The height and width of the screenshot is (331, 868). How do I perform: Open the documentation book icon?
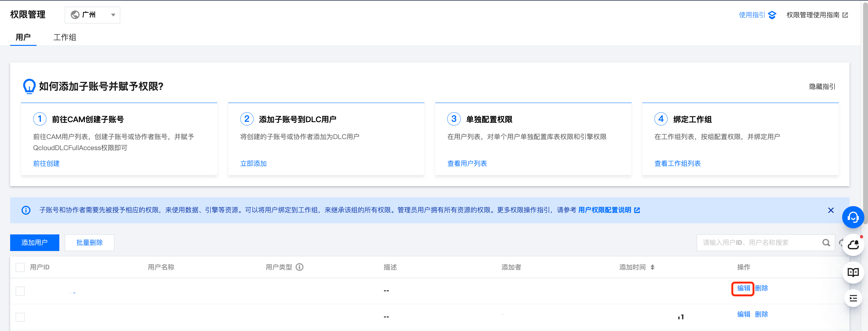click(x=853, y=272)
